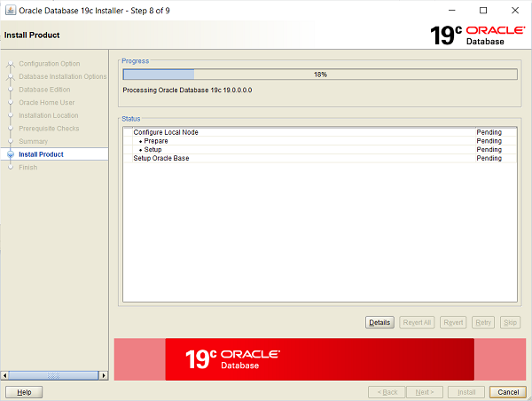
Task: Click the 18% progress bar
Action: click(x=320, y=75)
